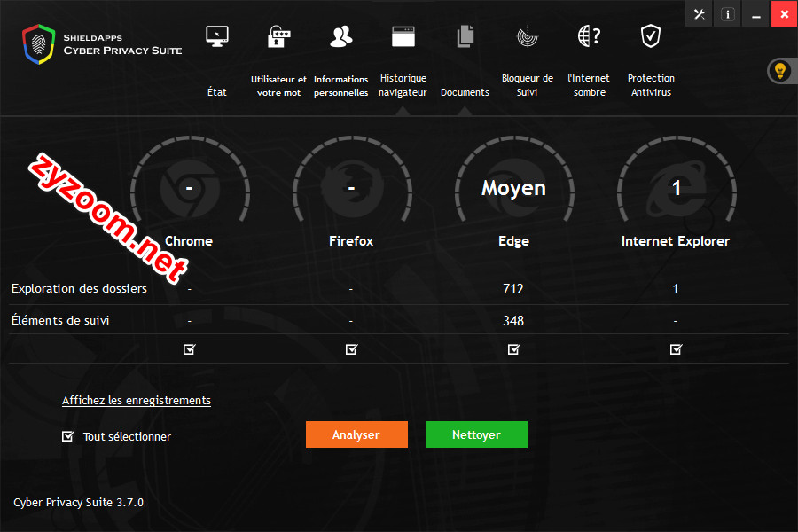Screen dimensions: 798x532
Task: Open the l'Internet sombre globe icon
Action: 589,36
